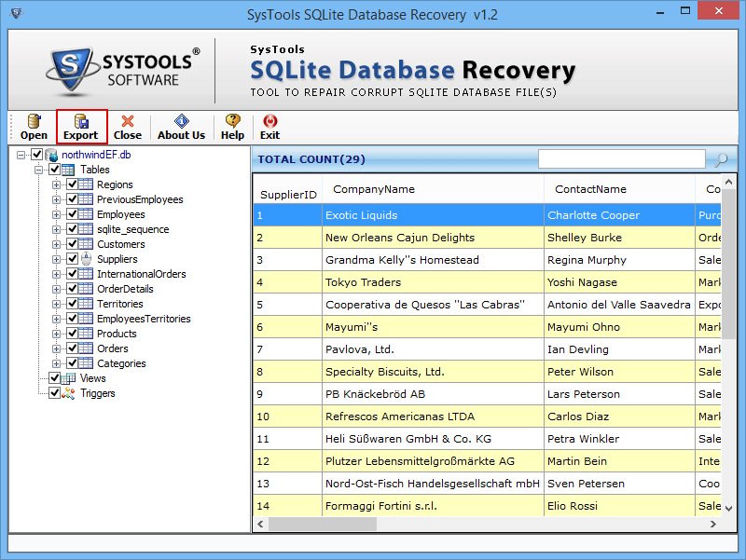Click the Exit icon

[269, 127]
